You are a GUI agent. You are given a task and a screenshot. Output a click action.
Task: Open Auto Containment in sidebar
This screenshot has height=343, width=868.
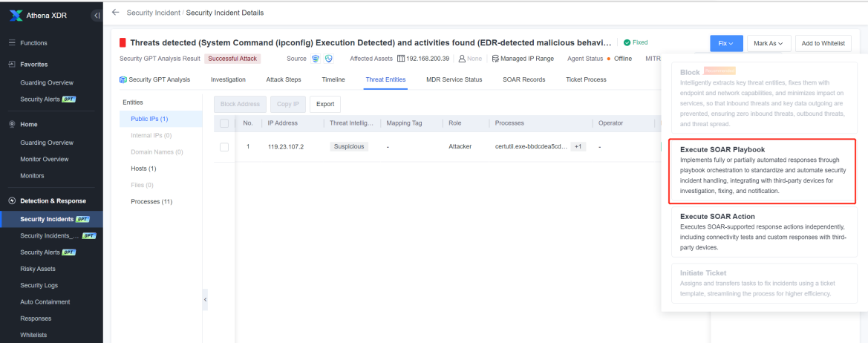tap(45, 302)
